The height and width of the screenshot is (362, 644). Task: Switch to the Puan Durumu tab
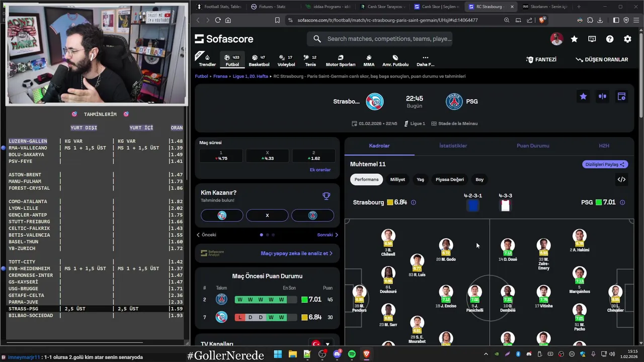533,146
